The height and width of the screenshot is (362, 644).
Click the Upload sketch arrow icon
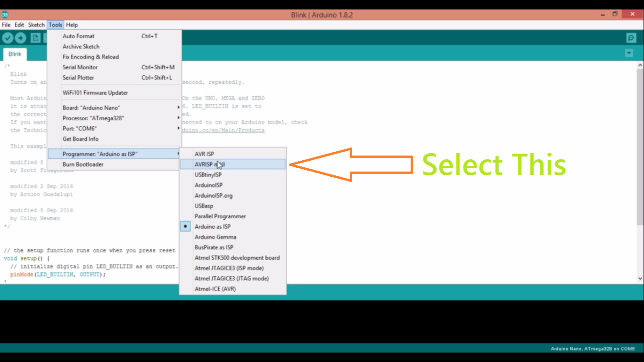pyautogui.click(x=20, y=38)
